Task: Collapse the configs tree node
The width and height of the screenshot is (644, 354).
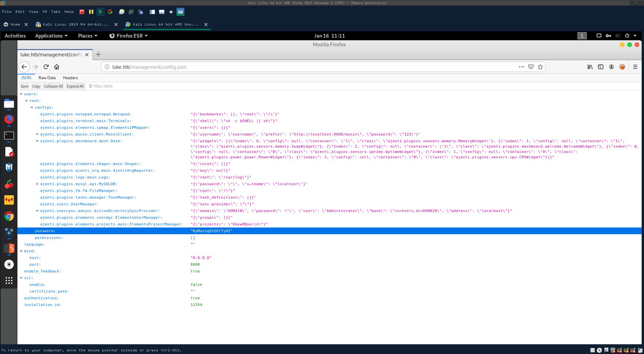Action: [x=32, y=107]
